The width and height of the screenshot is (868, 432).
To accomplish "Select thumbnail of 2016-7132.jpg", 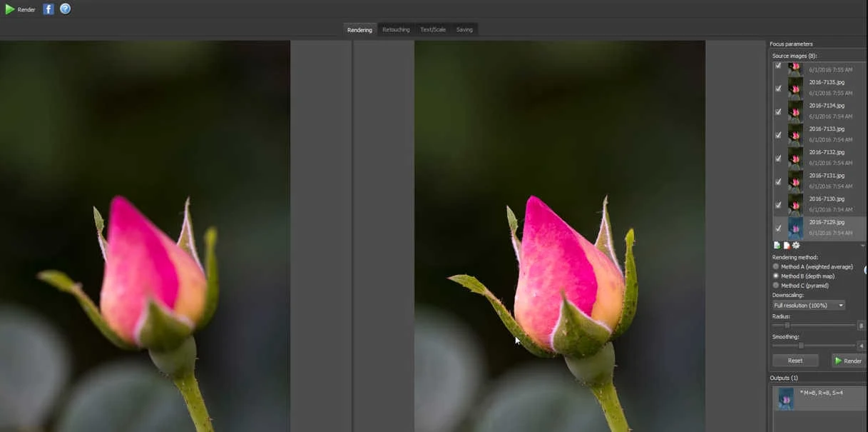I will tap(795, 158).
